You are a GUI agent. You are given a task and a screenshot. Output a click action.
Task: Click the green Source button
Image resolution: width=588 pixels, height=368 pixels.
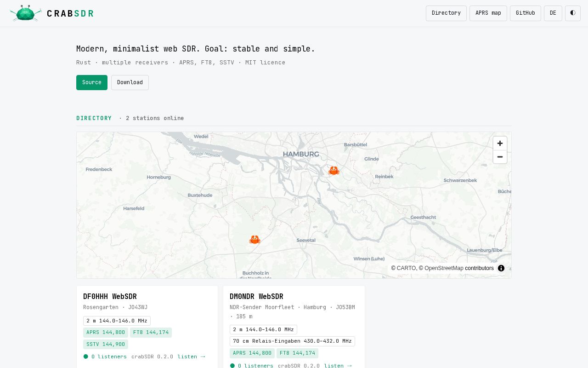tap(92, 82)
